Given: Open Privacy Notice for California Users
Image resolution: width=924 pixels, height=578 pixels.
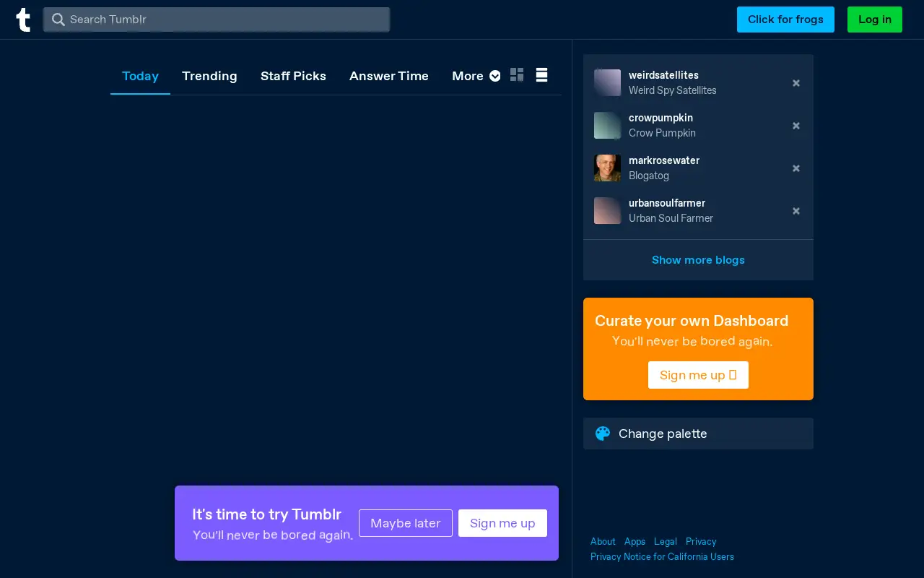Looking at the screenshot, I should [x=662, y=556].
